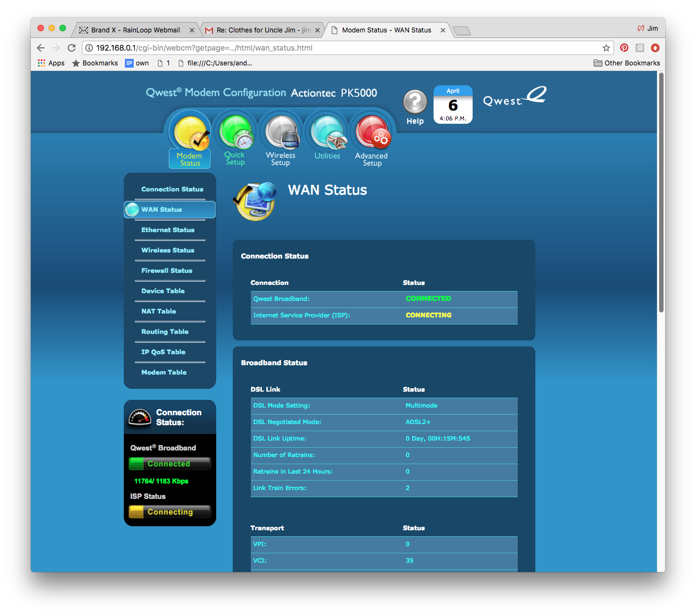Reload the page using the refresh icon
Screen dimensions: 696x616
click(72, 48)
